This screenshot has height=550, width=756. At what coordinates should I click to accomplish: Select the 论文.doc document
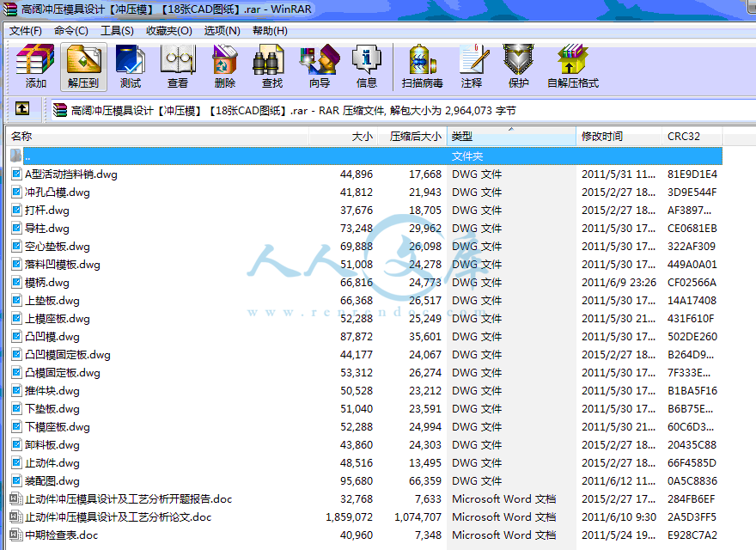point(119,517)
